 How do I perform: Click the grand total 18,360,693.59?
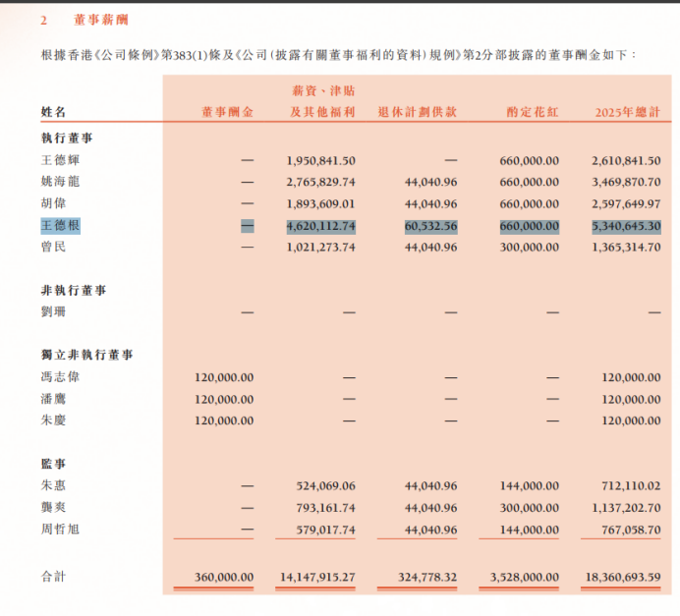[623, 578]
